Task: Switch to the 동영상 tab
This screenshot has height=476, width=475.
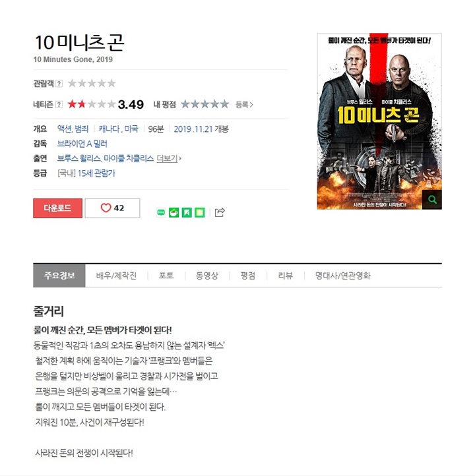Action: [207, 276]
